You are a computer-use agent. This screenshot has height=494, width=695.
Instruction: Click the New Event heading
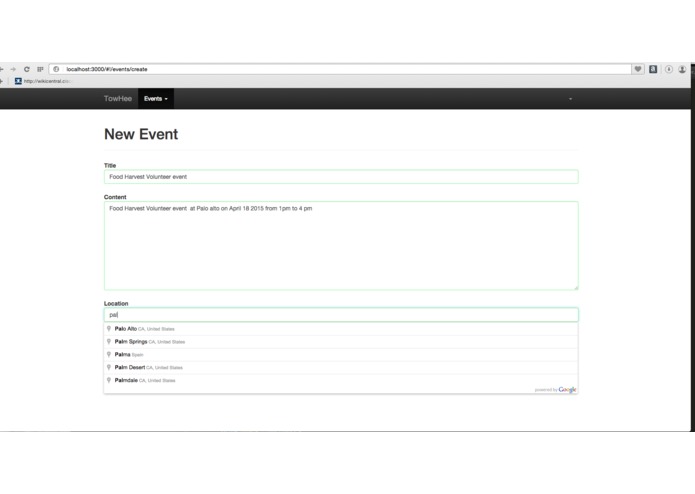click(141, 134)
